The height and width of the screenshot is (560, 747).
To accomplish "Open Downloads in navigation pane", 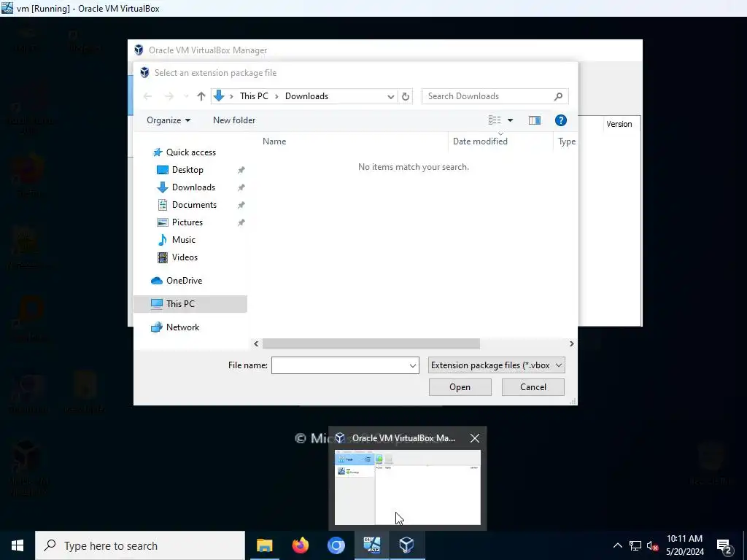I will (193, 187).
